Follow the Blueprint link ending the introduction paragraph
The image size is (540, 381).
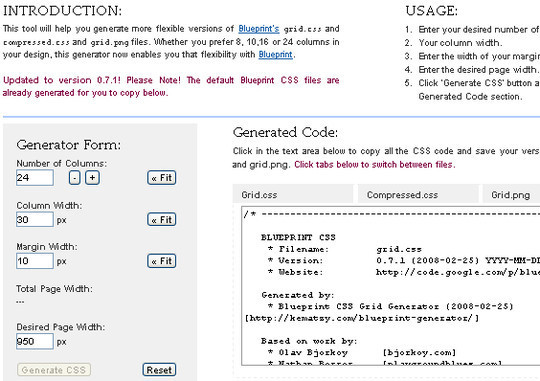coord(276,54)
